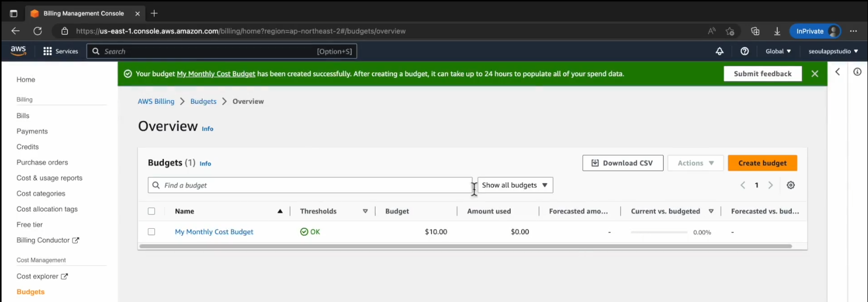This screenshot has height=302, width=868.
Task: Open browser settings ellipsis menu
Action: 853,31
